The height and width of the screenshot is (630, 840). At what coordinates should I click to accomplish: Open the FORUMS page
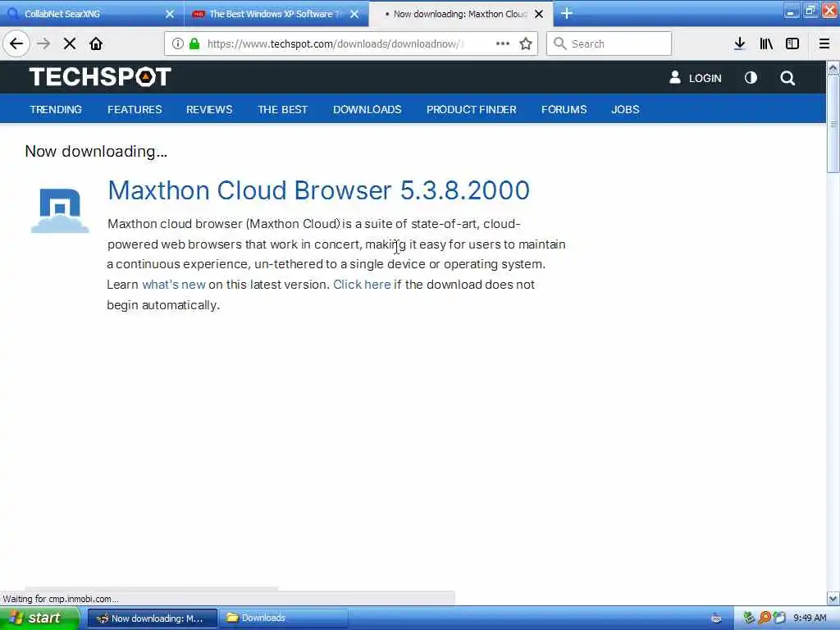click(x=564, y=110)
